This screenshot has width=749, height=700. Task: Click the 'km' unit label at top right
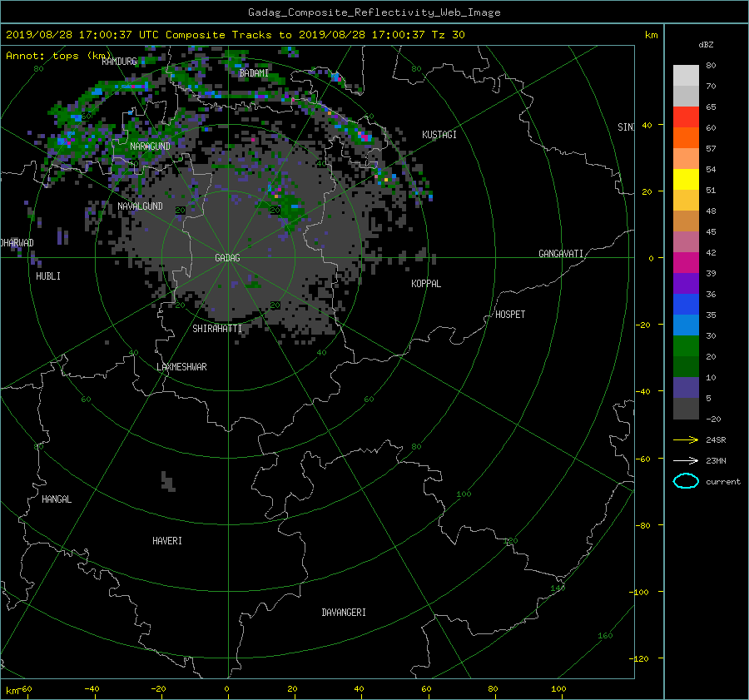click(651, 35)
